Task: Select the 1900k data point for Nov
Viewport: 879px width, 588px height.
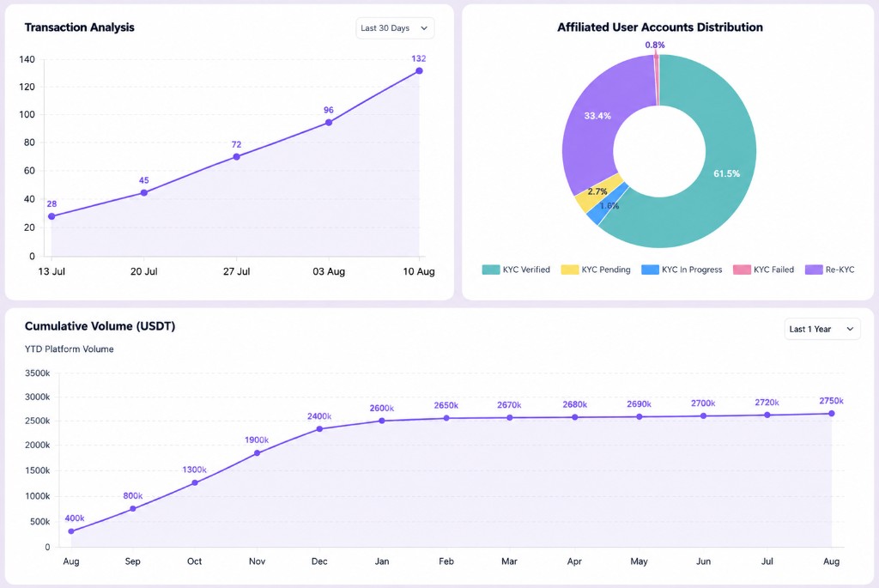Action: pyautogui.click(x=258, y=453)
